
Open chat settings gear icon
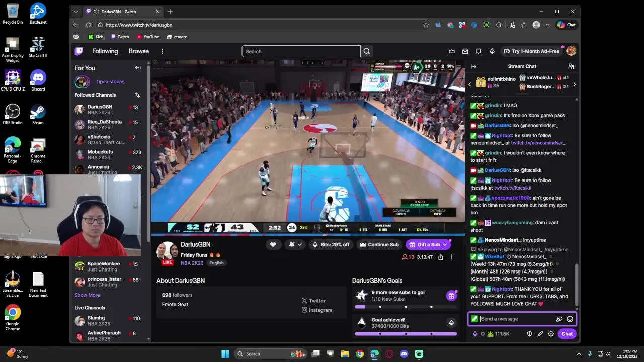point(551,334)
